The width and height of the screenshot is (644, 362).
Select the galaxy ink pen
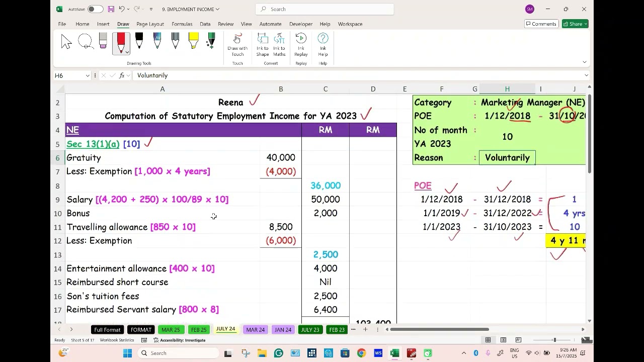click(x=157, y=42)
